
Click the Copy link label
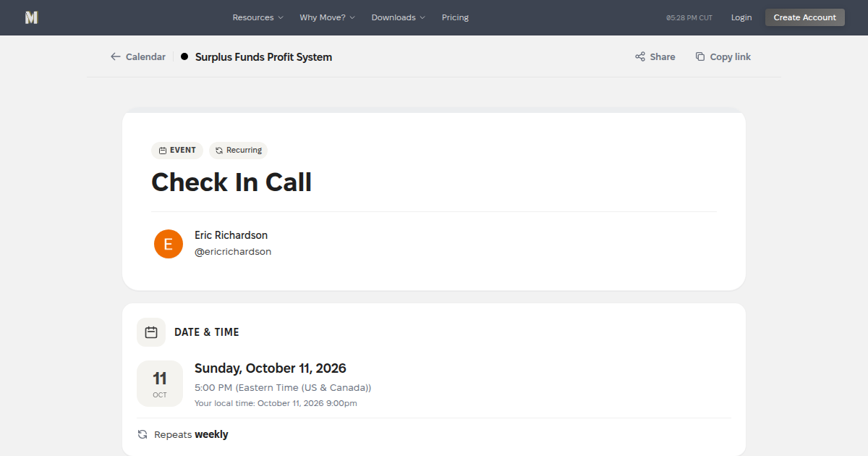[731, 56]
